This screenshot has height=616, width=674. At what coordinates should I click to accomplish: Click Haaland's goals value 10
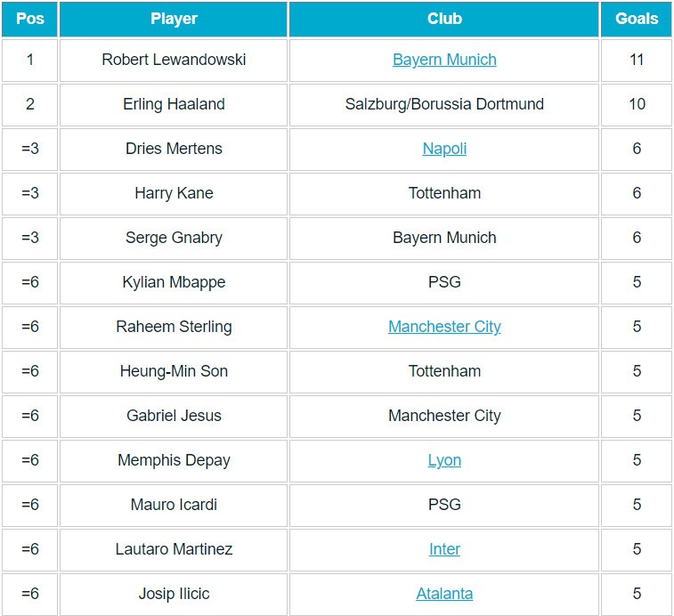637,104
